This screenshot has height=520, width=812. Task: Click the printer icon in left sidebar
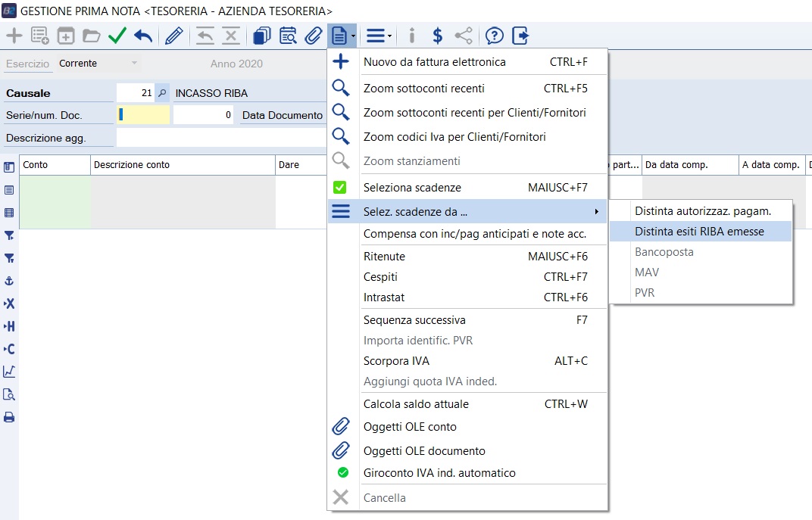pos(9,417)
